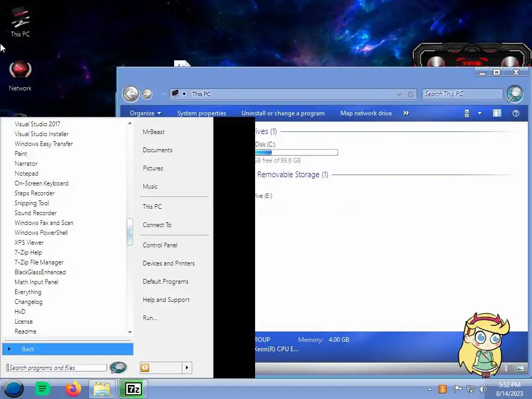The width and height of the screenshot is (532, 399).
Task: Launch Firefox from the taskbar
Action: pyautogui.click(x=73, y=389)
